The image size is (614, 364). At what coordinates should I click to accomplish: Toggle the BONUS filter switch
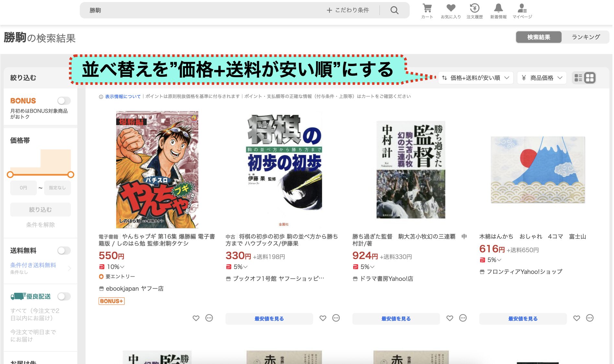[x=64, y=101]
